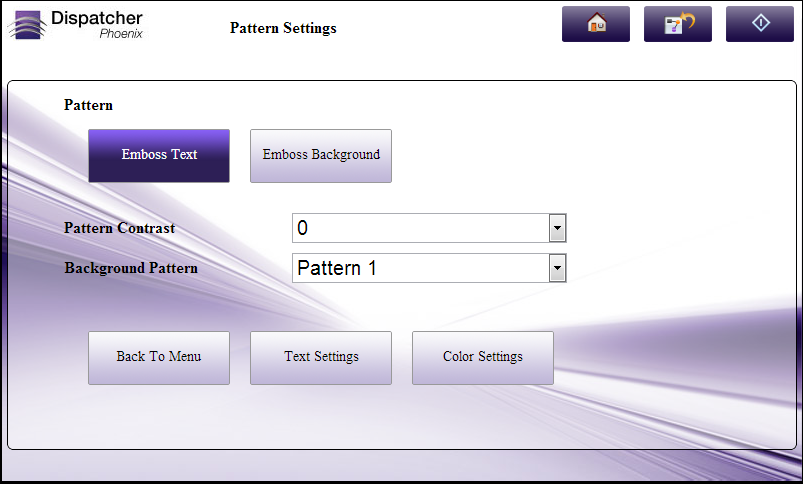Open Color Settings

coord(482,358)
